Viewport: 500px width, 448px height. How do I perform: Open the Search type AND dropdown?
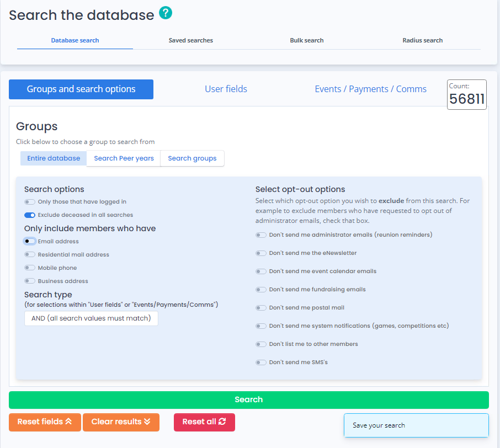91,318
